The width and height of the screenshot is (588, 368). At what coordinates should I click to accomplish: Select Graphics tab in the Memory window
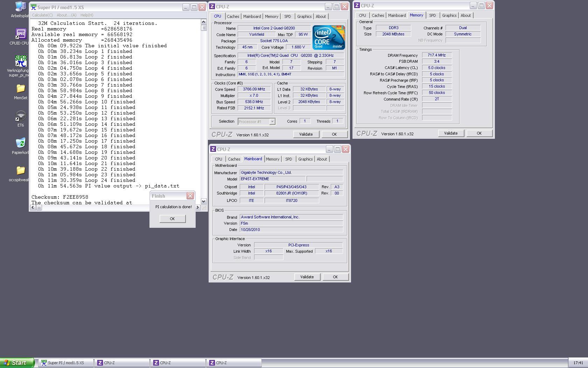(x=449, y=15)
